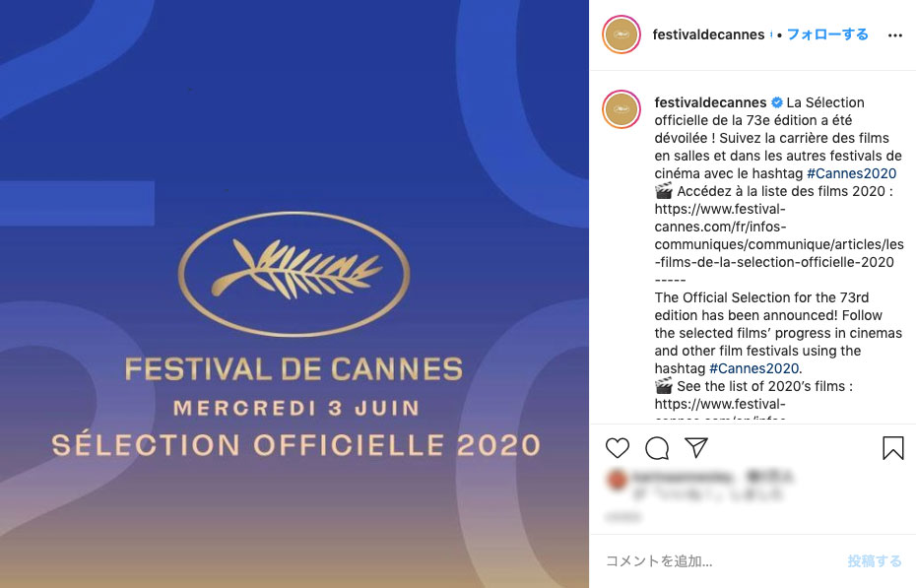Click the blurred post timestamp below the likes
This screenshot has height=588, width=916.
tap(622, 516)
